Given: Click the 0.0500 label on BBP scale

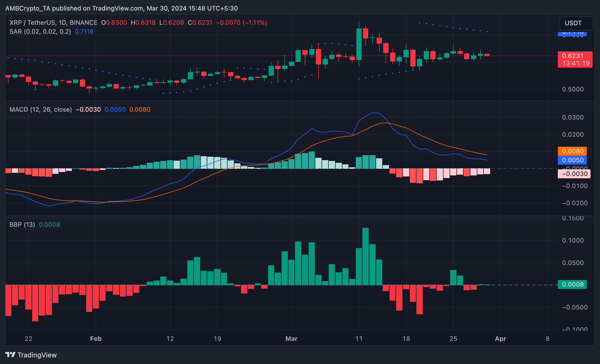Looking at the screenshot, I should 573,263.
